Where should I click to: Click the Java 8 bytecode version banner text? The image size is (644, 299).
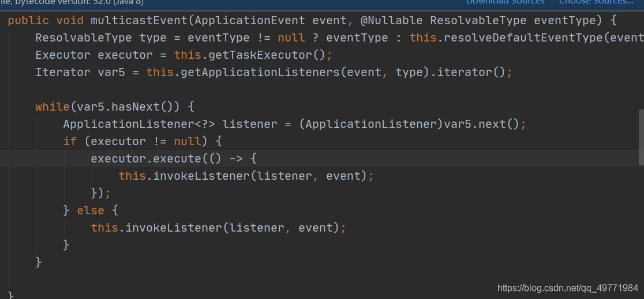click(72, 2)
